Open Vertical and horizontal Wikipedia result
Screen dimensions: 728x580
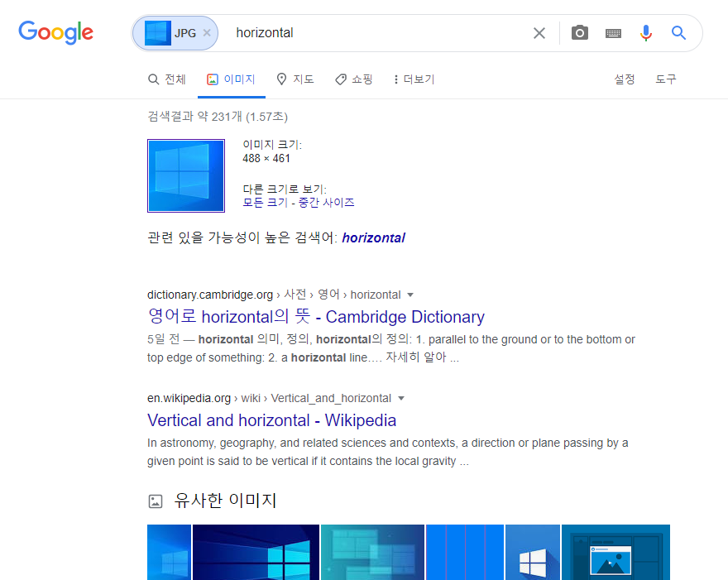(x=271, y=420)
